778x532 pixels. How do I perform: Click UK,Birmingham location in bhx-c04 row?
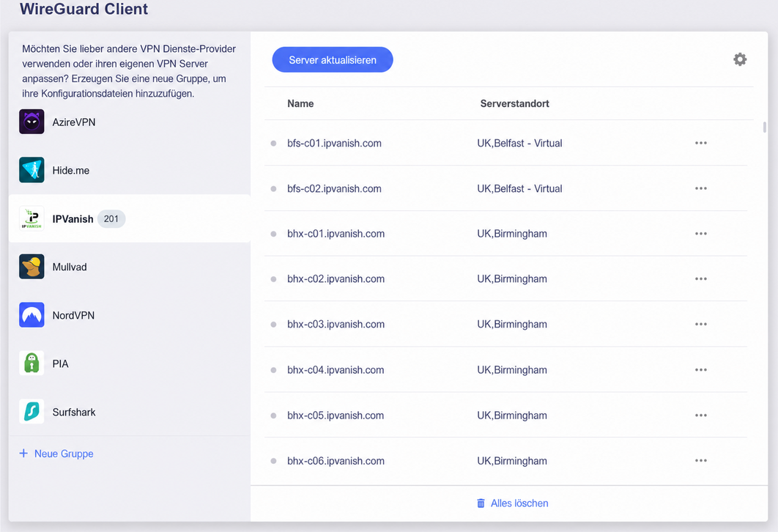[x=512, y=370]
